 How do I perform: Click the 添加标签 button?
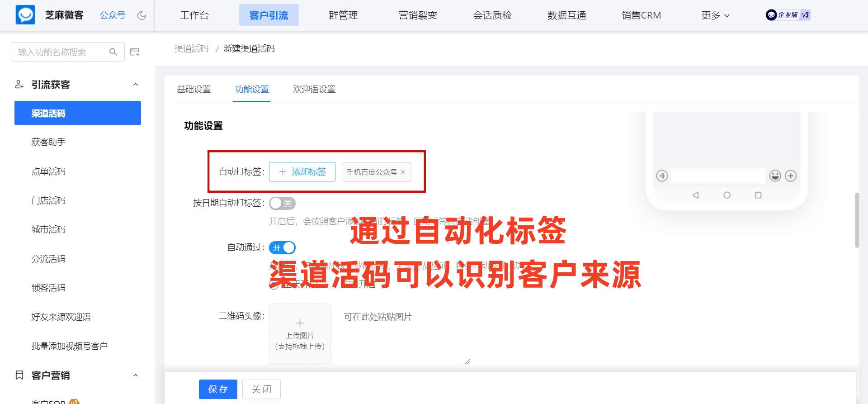pyautogui.click(x=302, y=172)
